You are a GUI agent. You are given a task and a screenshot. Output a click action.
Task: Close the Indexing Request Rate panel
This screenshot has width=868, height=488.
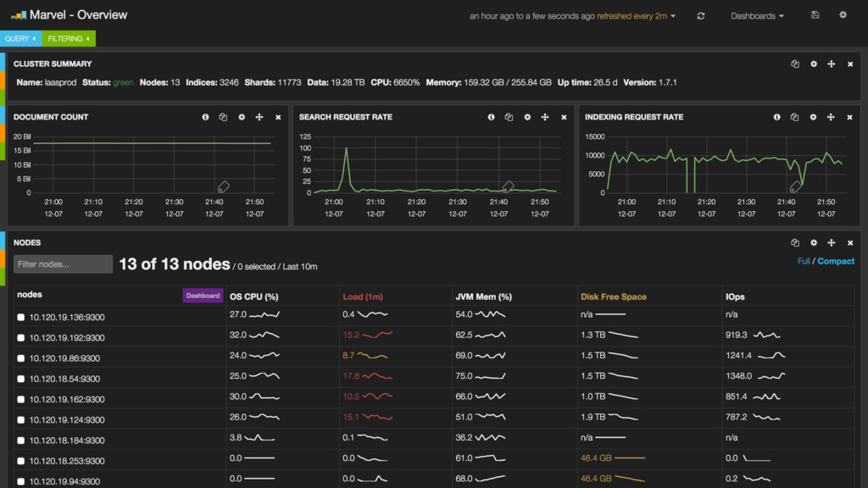point(849,117)
